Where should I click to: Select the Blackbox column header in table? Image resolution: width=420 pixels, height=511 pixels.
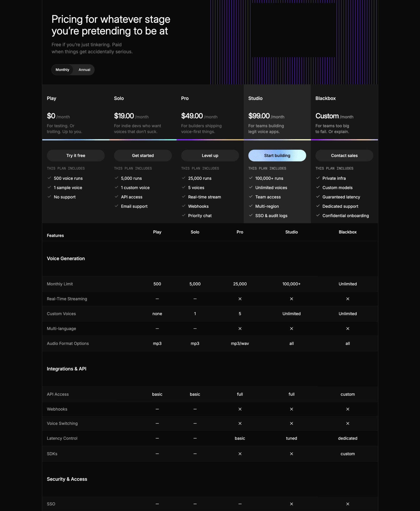(347, 232)
